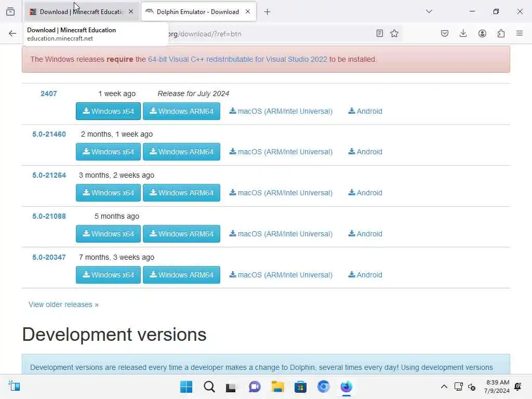
Task: Download macOS build for 5.0-20347
Action: pos(281,275)
